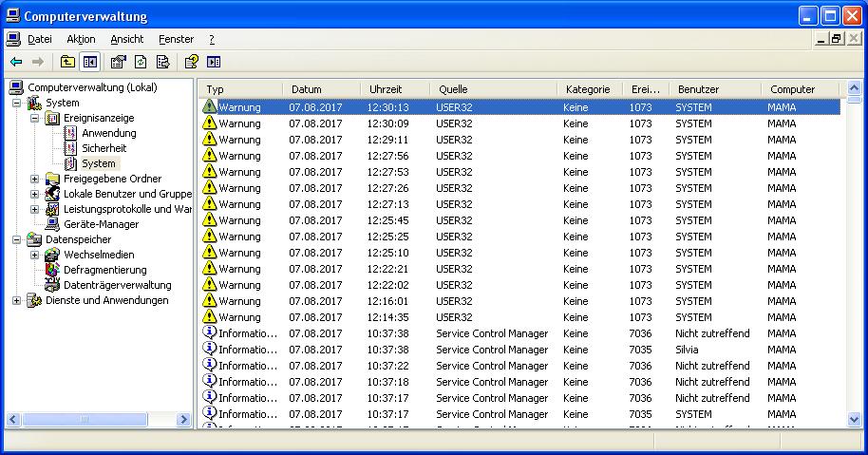This screenshot has height=455, width=868.
Task: Click the tree pane scroll-right arrow
Action: click(184, 420)
